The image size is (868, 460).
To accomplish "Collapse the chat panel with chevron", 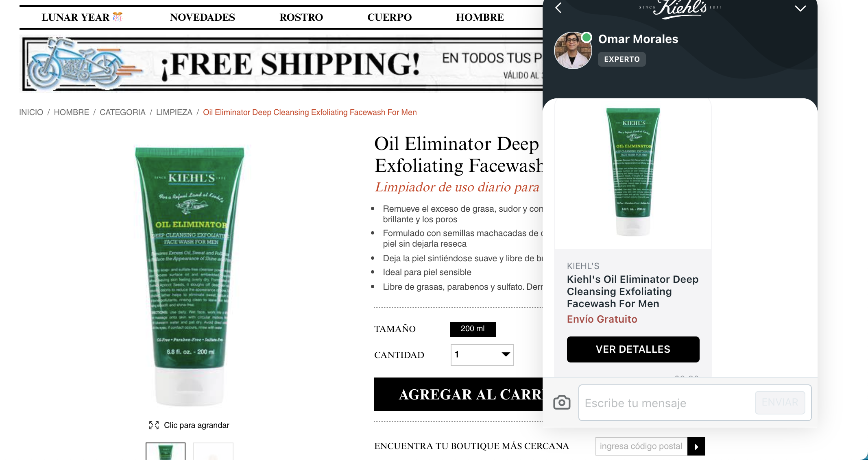I will 800,9.
